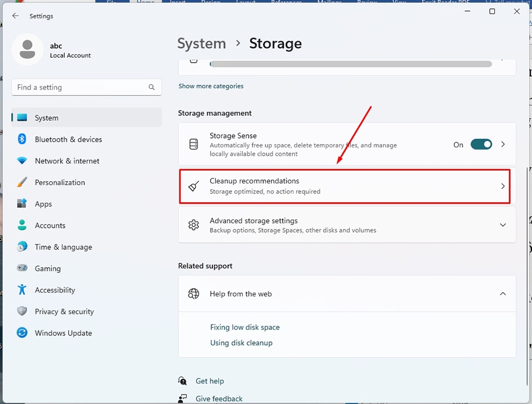Select System label in the sidebar
The image size is (532, 404).
47,117
